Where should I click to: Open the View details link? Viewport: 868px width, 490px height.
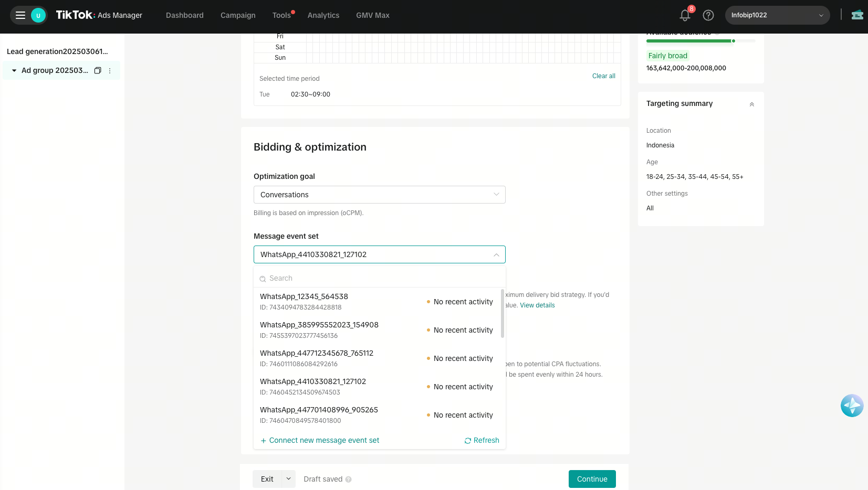click(x=537, y=305)
